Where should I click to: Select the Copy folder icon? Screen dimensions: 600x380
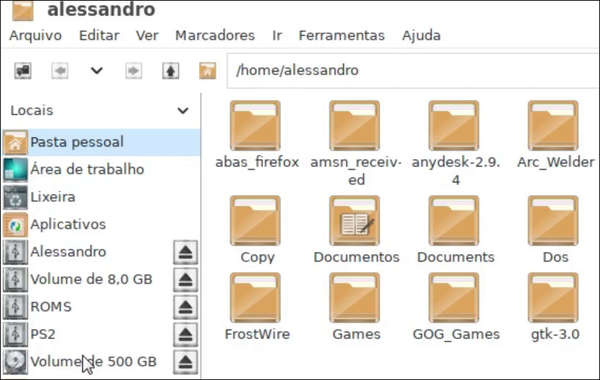click(255, 221)
